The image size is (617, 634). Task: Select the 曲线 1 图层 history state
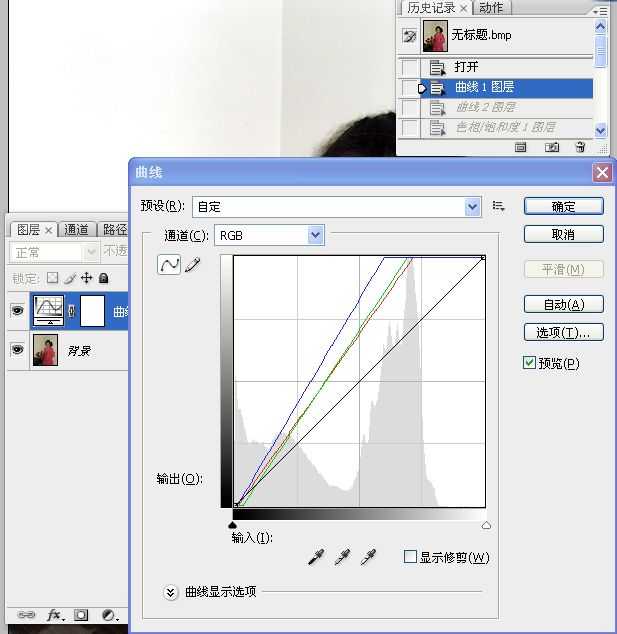[x=507, y=88]
